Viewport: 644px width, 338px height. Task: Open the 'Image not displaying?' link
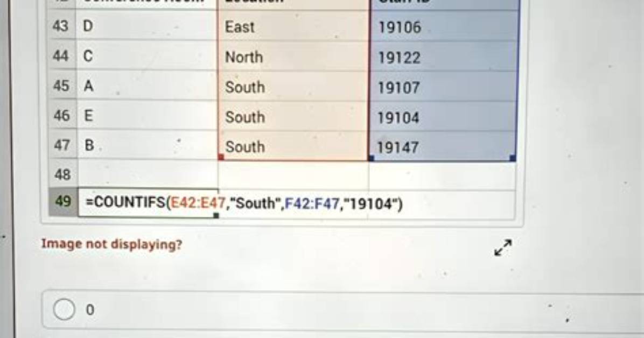[111, 244]
